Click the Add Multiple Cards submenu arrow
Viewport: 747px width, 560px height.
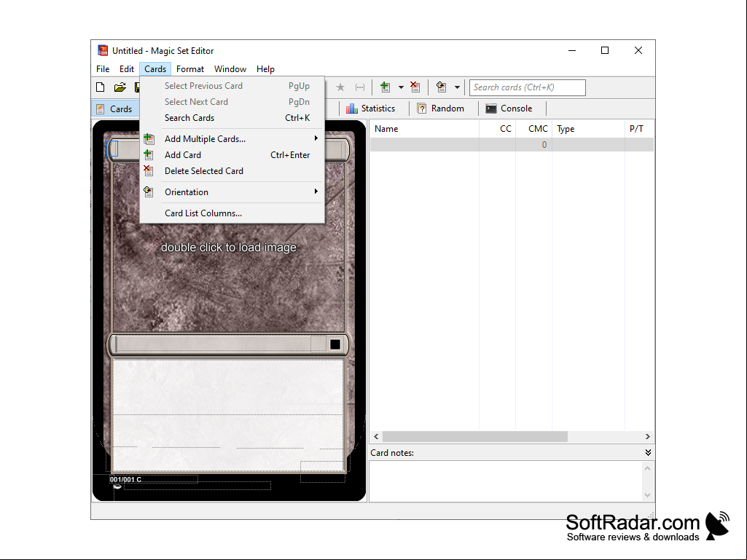316,138
